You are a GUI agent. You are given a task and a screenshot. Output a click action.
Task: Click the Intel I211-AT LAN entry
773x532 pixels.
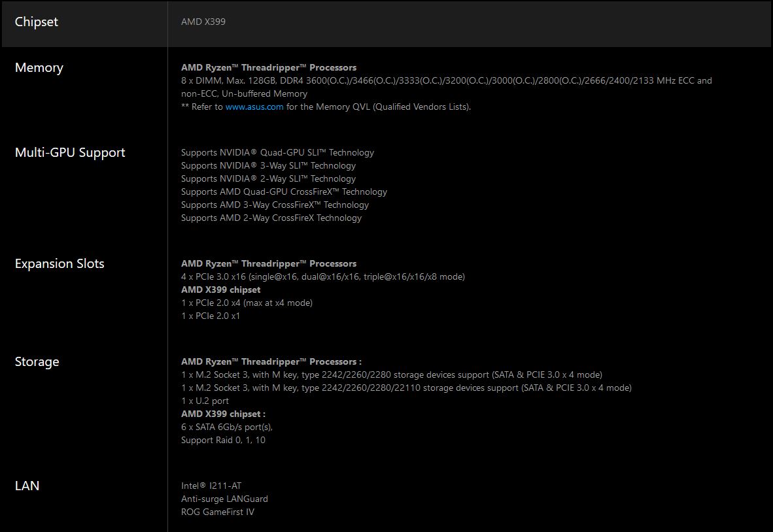[x=211, y=486]
